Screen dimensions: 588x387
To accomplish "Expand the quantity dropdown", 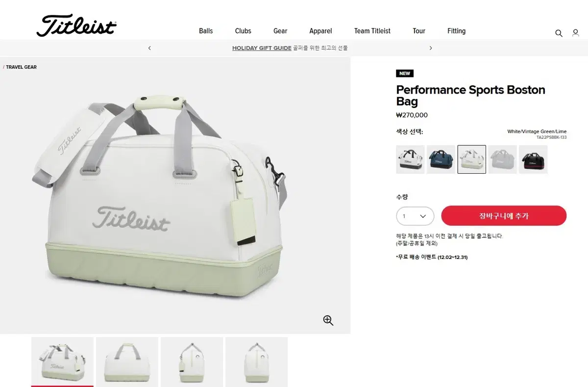I will click(415, 216).
